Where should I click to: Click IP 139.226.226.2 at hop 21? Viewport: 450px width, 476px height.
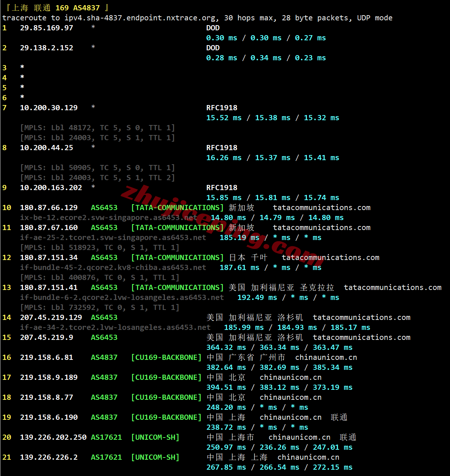[x=49, y=457]
